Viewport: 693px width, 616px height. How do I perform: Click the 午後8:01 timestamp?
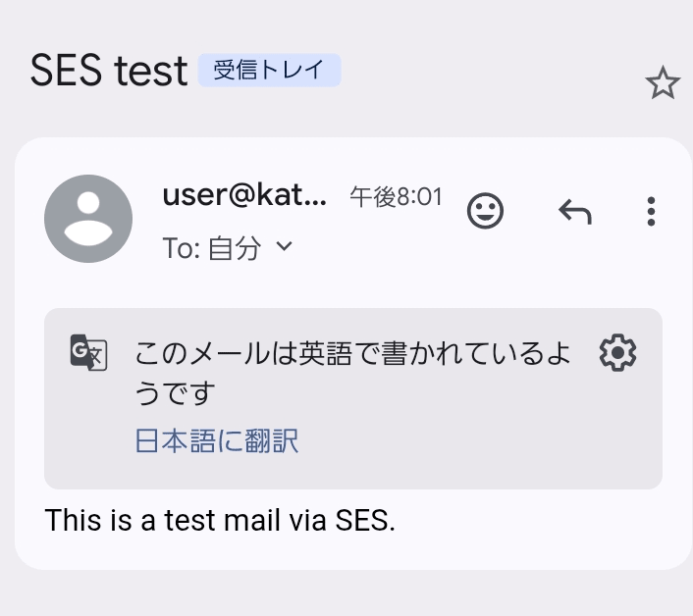396,197
